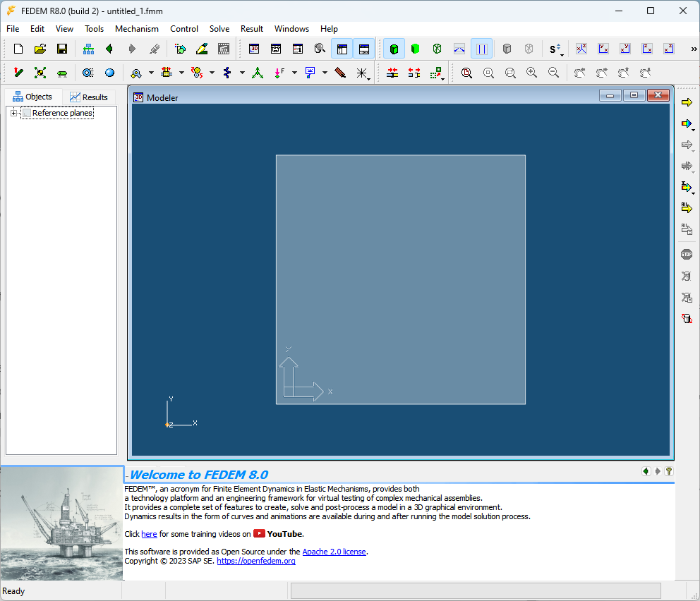Click the pencil edit toolbar icon
Viewport: 700px width, 601px height.
202,49
